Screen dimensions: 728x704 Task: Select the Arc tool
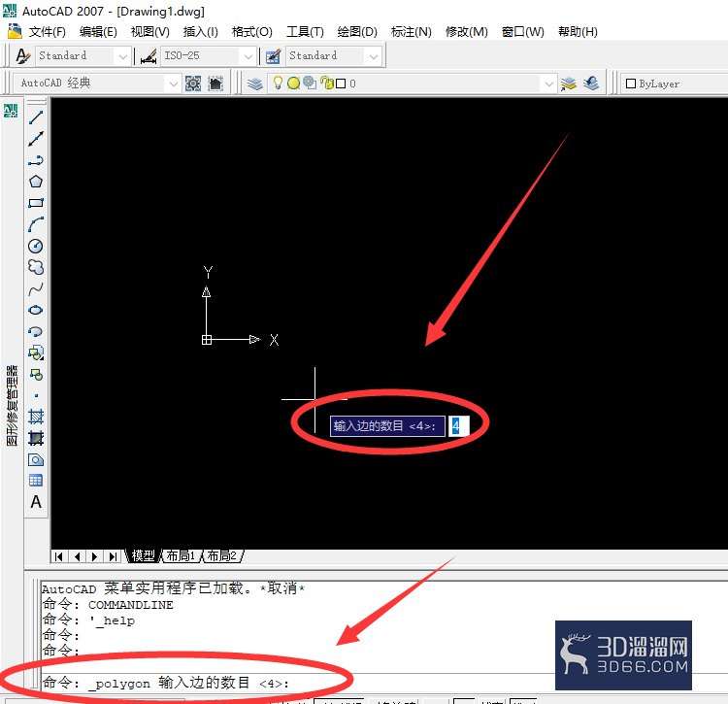tap(36, 224)
